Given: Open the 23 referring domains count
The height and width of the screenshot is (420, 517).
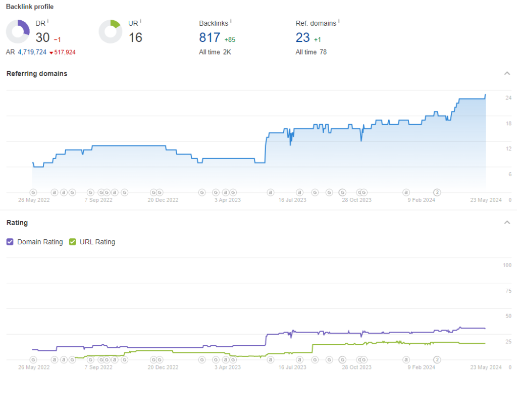Looking at the screenshot, I should pos(303,37).
